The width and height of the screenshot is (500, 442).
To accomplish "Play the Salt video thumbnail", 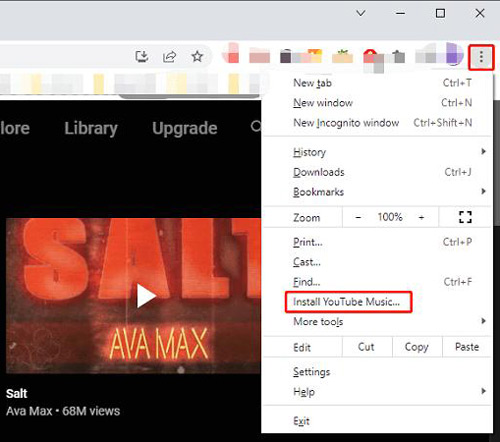I will pos(133,295).
